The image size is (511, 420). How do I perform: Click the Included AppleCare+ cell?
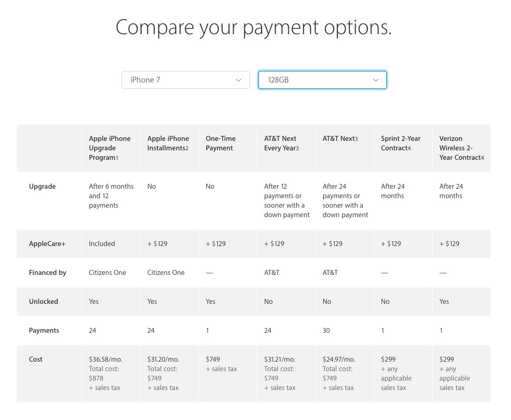102,244
